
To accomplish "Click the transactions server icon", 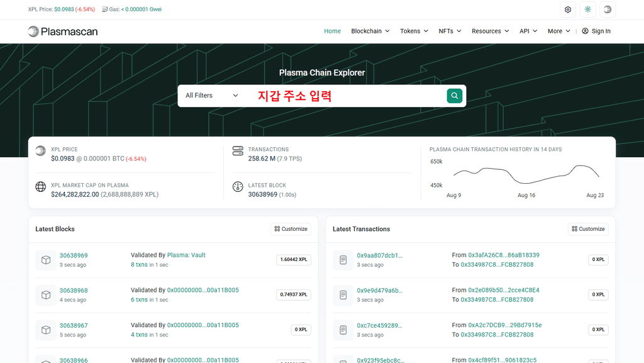I will (238, 151).
